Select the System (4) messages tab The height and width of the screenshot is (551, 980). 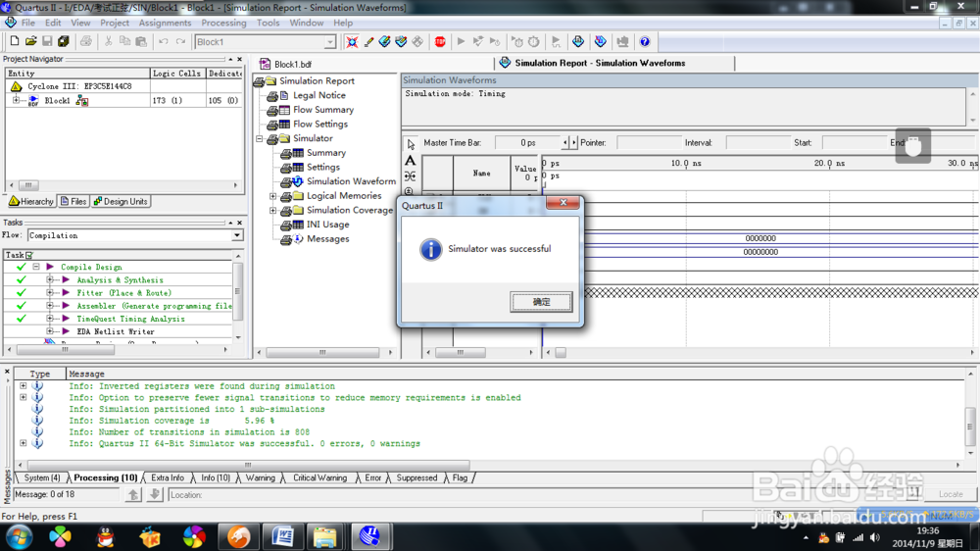pyautogui.click(x=42, y=477)
